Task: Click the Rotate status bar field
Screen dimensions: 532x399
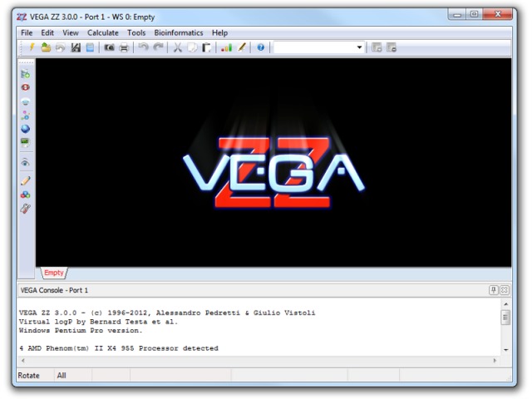Action: point(35,376)
